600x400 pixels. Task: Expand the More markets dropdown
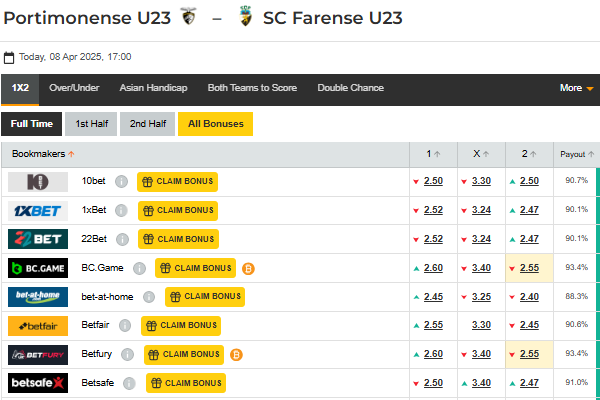576,88
